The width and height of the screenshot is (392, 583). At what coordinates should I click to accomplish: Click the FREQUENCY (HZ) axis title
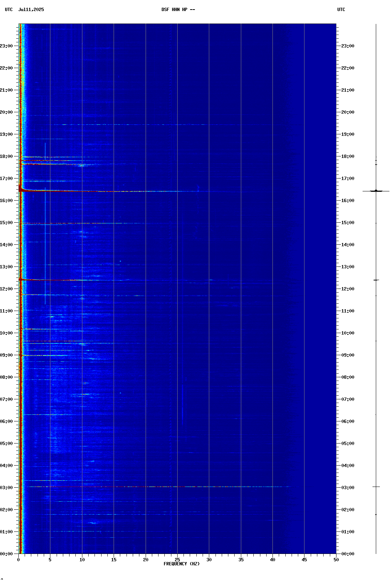coord(182,564)
